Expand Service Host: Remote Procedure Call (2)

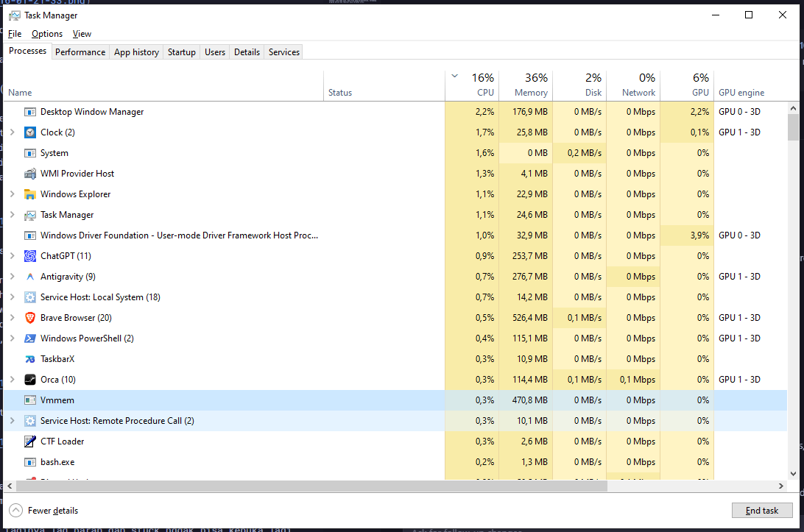[13, 421]
